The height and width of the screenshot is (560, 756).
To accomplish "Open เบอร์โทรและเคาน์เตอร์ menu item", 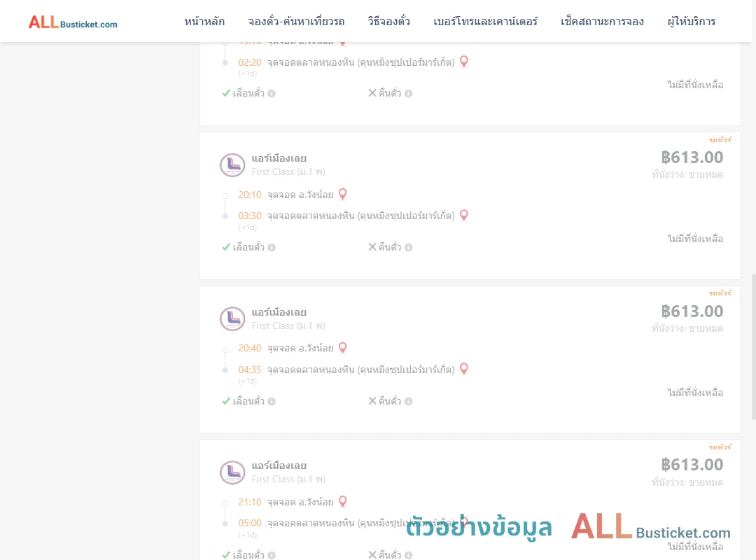I will pos(485,22).
